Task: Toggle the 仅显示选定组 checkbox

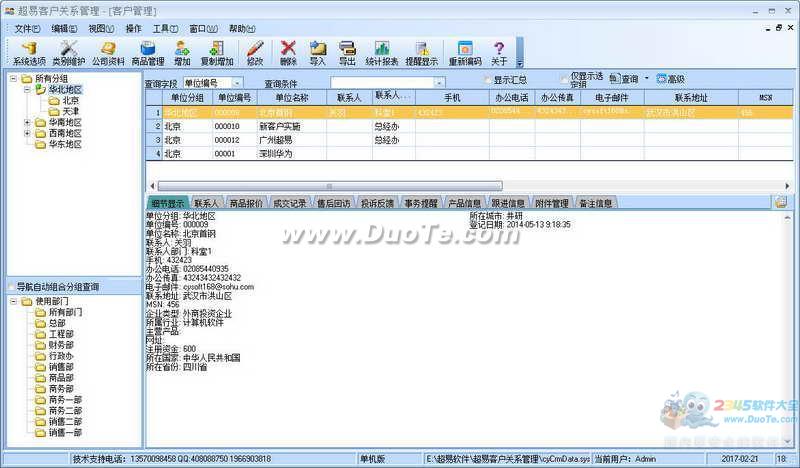Action: [x=564, y=80]
